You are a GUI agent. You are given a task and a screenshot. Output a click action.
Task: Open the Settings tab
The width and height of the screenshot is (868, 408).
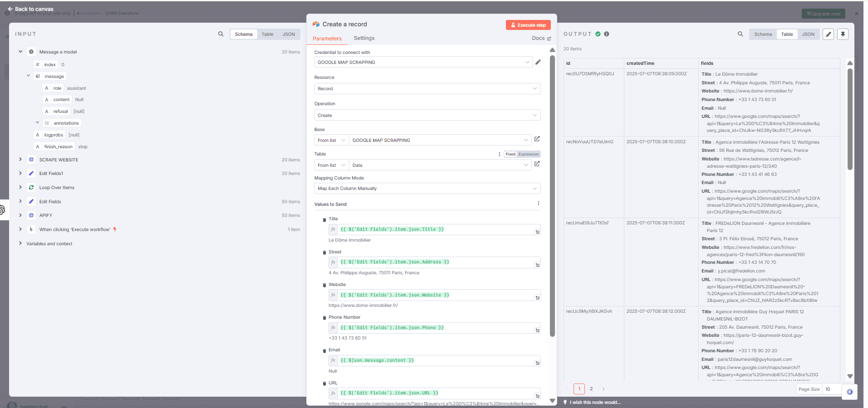click(364, 38)
